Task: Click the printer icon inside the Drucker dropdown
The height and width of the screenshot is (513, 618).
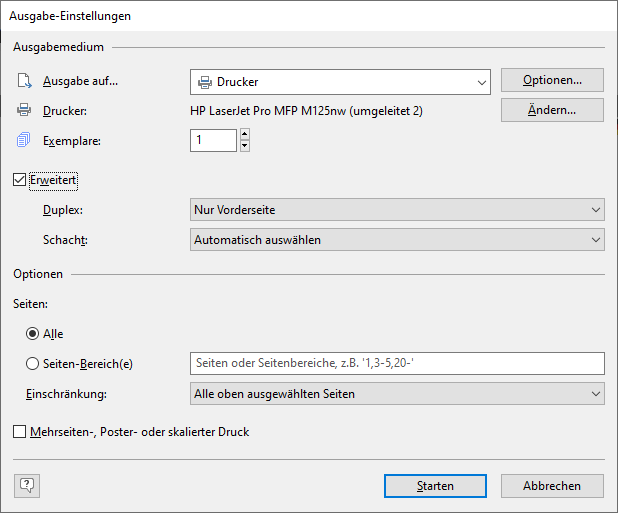Action: (x=205, y=81)
